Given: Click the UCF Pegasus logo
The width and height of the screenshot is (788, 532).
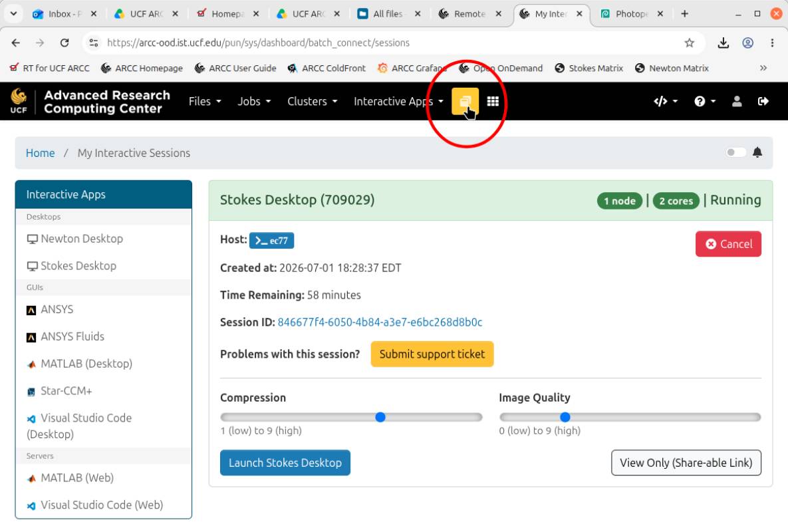Looking at the screenshot, I should click(x=19, y=100).
